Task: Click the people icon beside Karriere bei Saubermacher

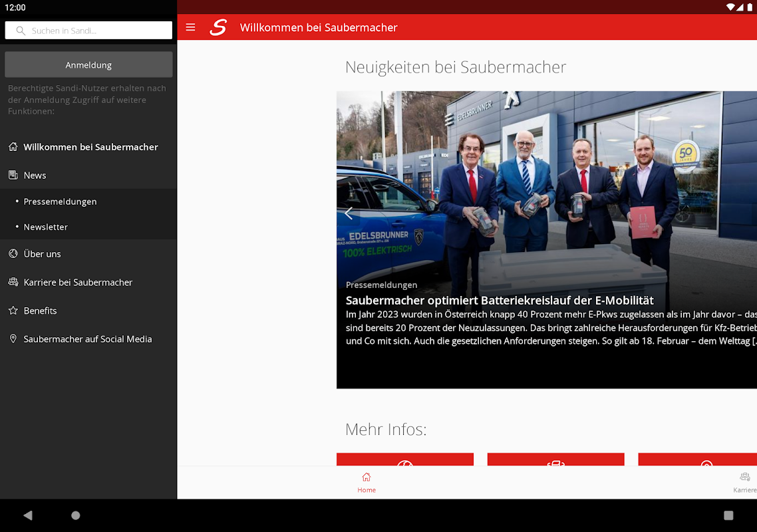Action: click(13, 282)
